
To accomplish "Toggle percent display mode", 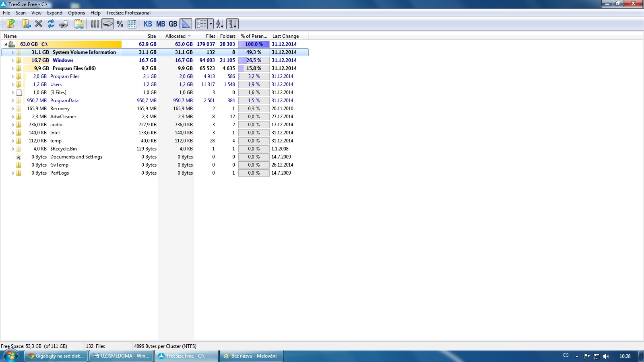I will 120,24.
